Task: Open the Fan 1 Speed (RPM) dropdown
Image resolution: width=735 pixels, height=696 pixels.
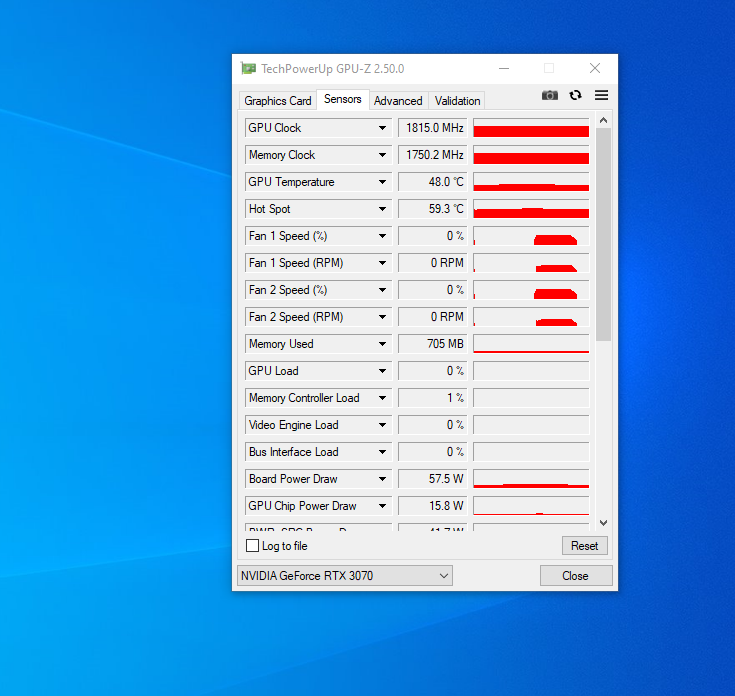Action: (x=382, y=263)
